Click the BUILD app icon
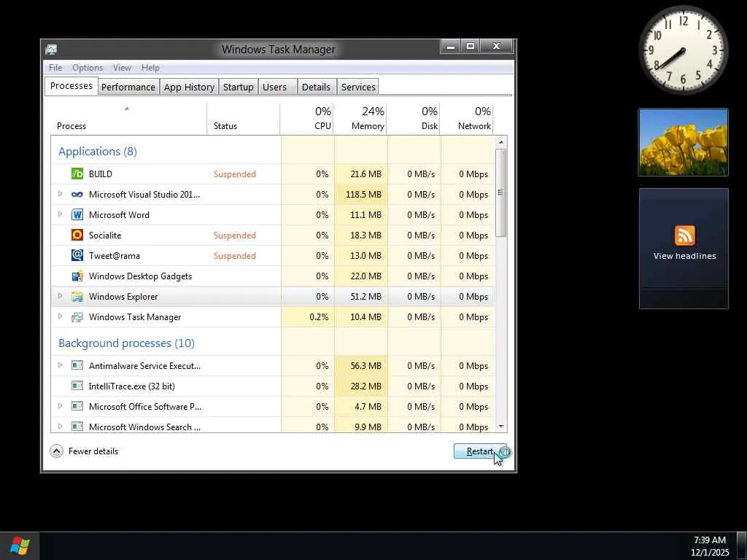747x560 pixels. pyautogui.click(x=77, y=174)
